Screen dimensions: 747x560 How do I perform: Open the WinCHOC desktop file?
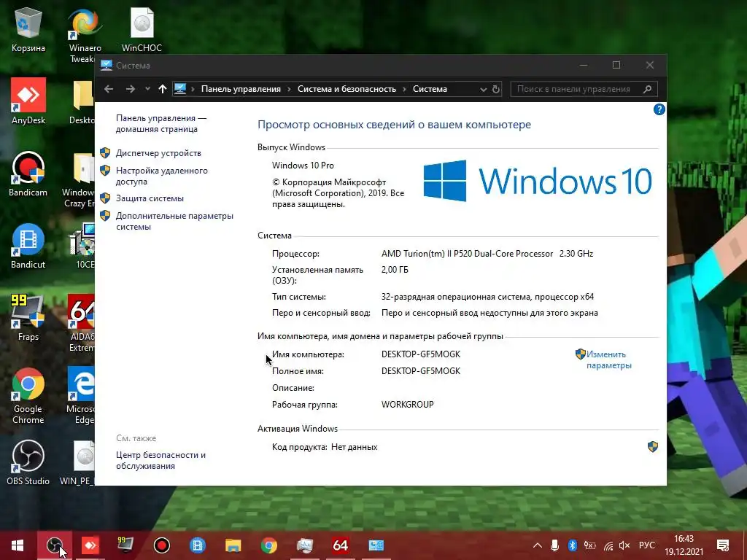[142, 29]
